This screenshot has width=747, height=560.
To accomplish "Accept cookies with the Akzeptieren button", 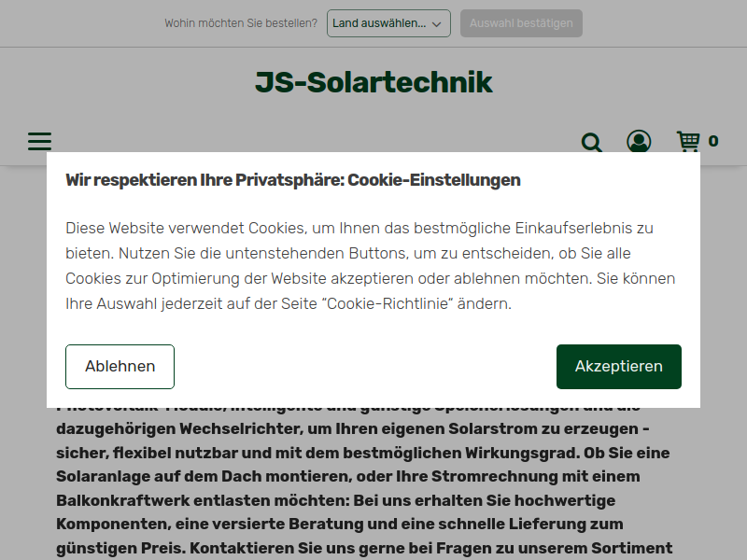I will (x=619, y=367).
